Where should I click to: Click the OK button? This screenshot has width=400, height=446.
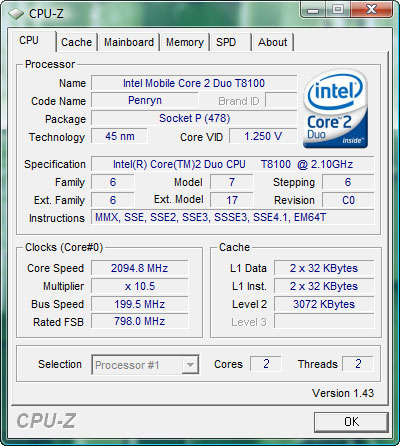[x=351, y=422]
